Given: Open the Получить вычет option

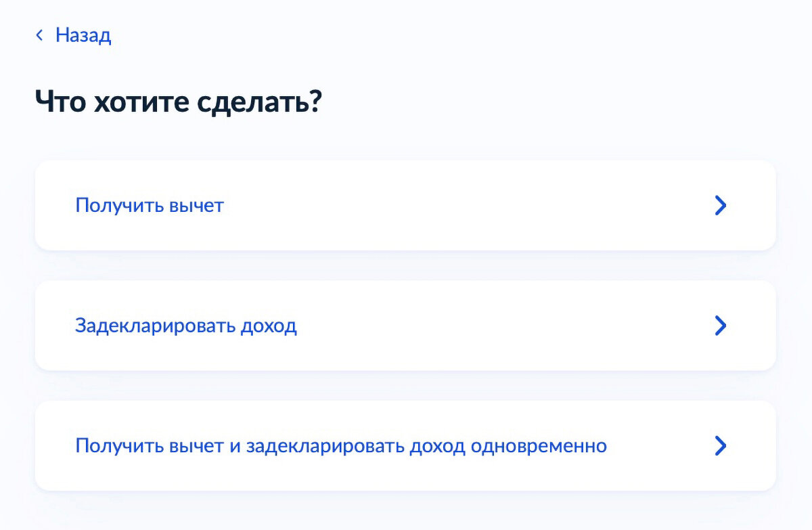Looking at the screenshot, I should click(x=405, y=205).
